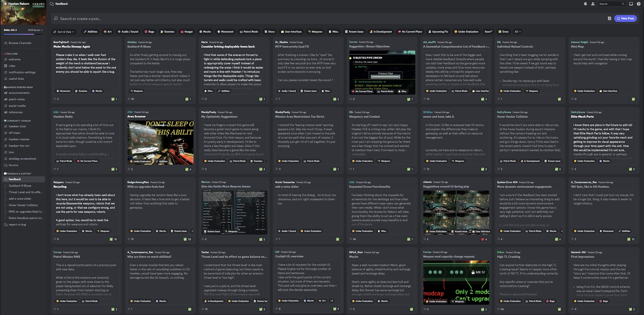Click the magnifier icon in top search
This screenshot has height=315, width=644.
click(x=623, y=4)
